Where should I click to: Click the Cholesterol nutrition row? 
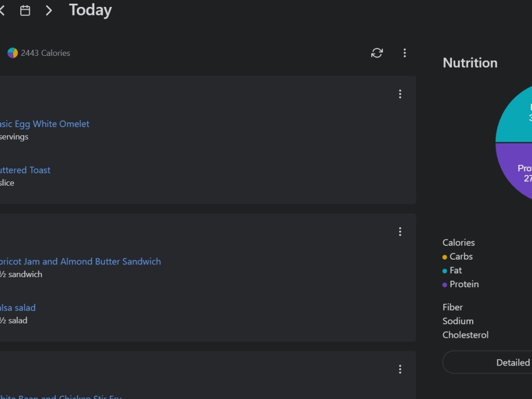pos(465,335)
